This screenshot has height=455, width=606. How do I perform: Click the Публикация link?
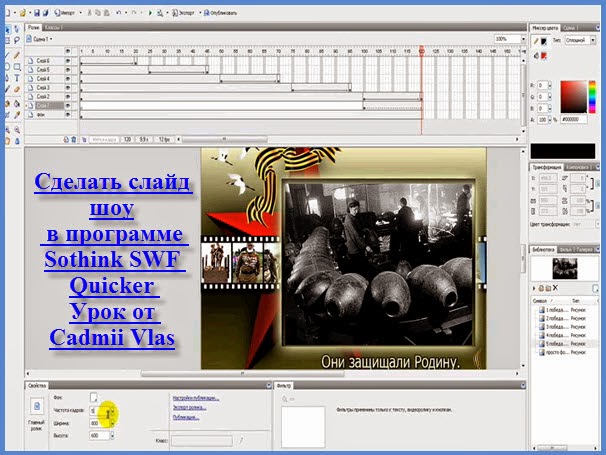coord(186,417)
